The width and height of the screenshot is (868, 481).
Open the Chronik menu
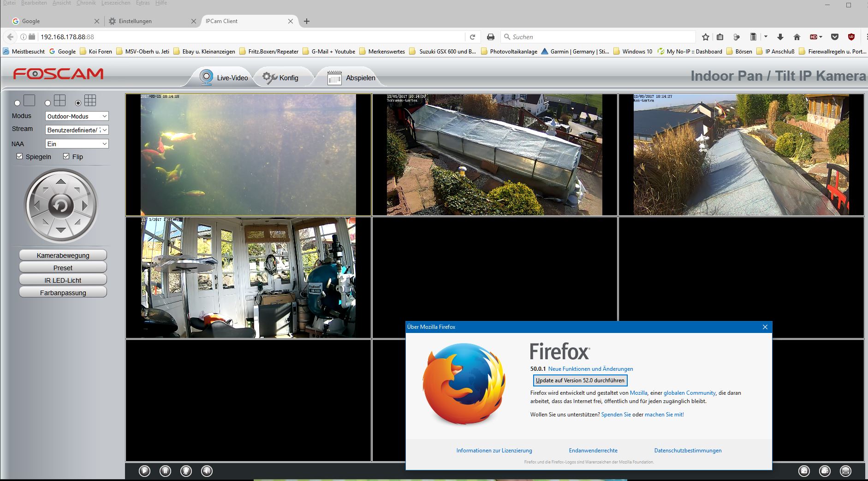pos(86,3)
